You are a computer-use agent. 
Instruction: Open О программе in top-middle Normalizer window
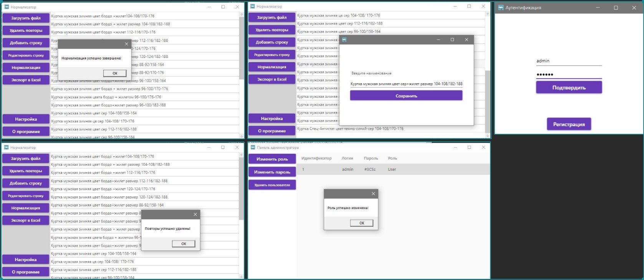pyautogui.click(x=272, y=131)
